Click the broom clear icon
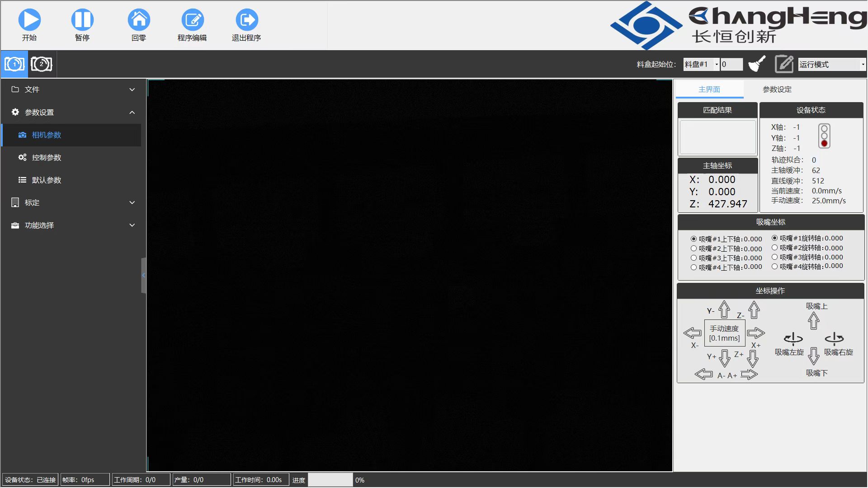This screenshot has width=868, height=488. [757, 64]
